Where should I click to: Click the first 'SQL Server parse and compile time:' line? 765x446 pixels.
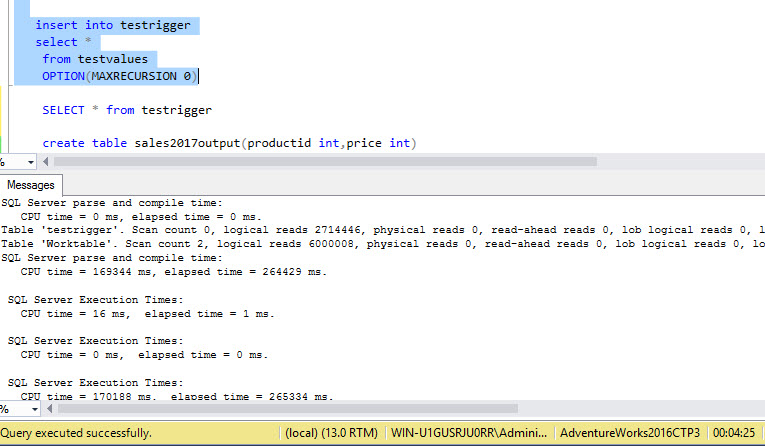(x=112, y=203)
